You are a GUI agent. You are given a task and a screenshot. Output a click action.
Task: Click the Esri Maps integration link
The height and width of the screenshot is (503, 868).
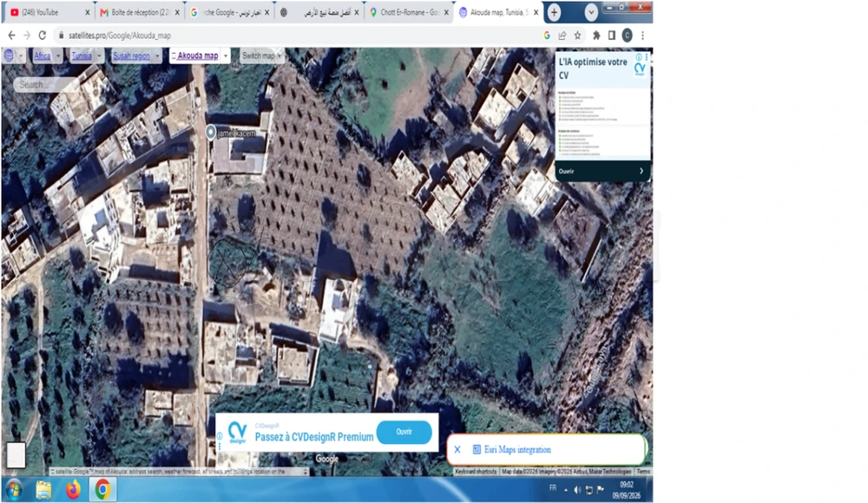[x=517, y=449]
